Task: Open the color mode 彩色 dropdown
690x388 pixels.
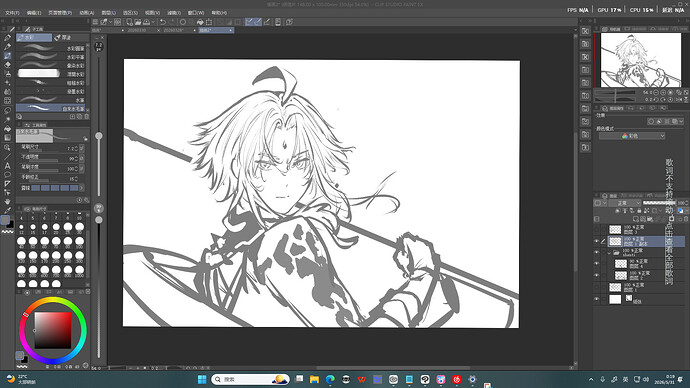Action: (631, 136)
